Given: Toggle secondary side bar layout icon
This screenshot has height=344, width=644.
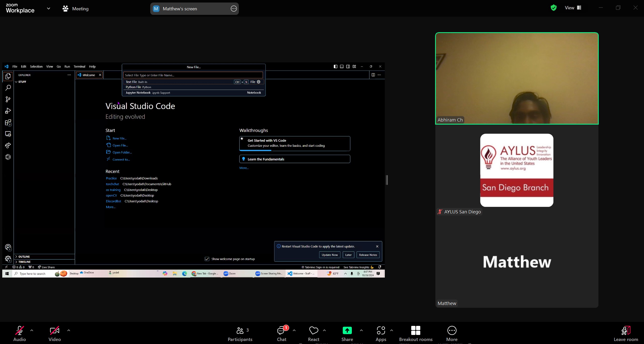Looking at the screenshot, I should (348, 66).
